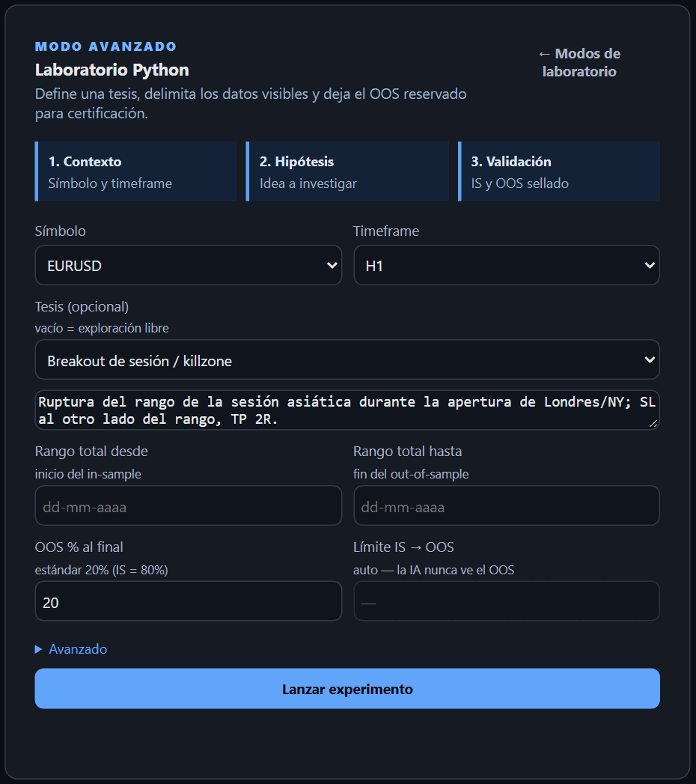
Task: Click the text 'inicio del in-sample'
Action: coord(88,474)
